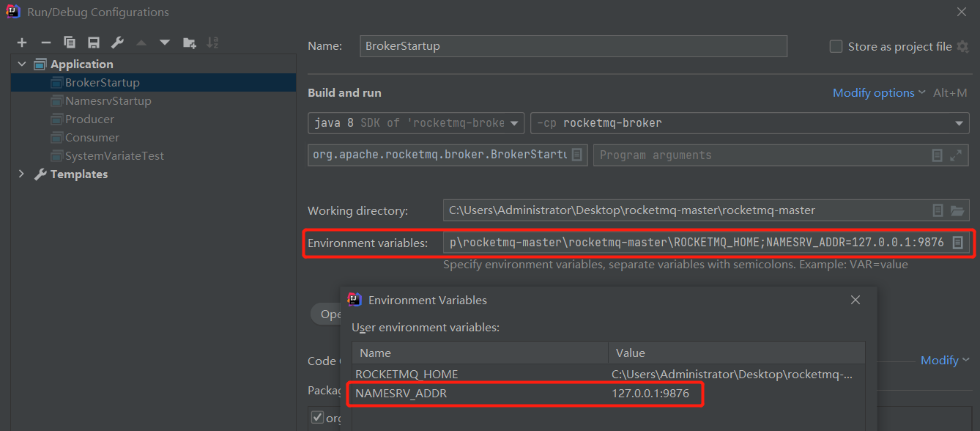The height and width of the screenshot is (431, 980).
Task: Open edit configuration templates via wrench icon
Action: (x=117, y=43)
